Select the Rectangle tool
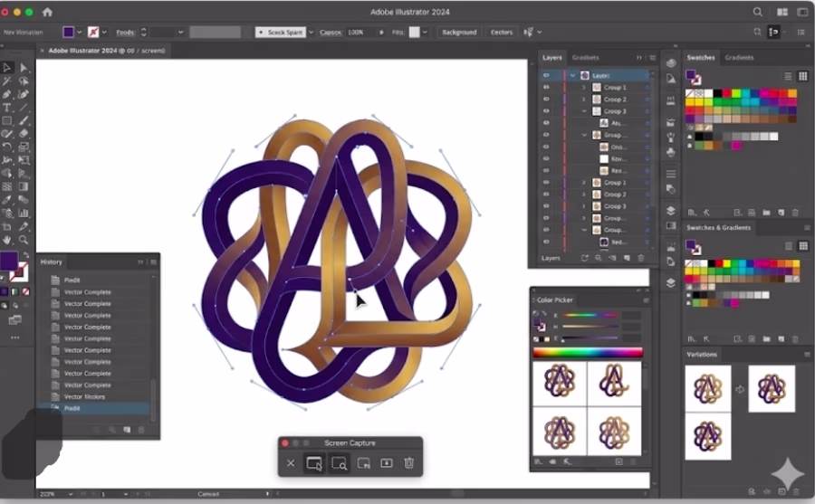This screenshot has width=815, height=504. point(7,121)
